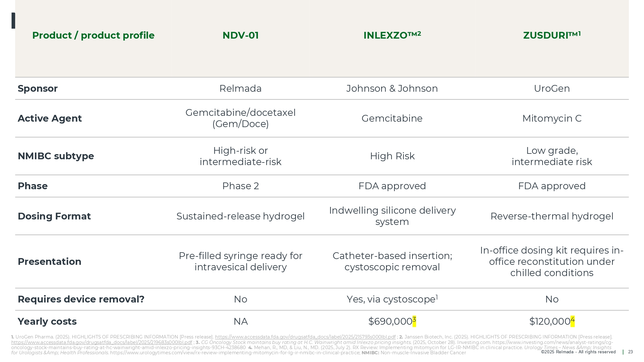Click the FDA 215793s000lbl.pdf label link
Viewport: 644px width, 362px height.
[305, 337]
